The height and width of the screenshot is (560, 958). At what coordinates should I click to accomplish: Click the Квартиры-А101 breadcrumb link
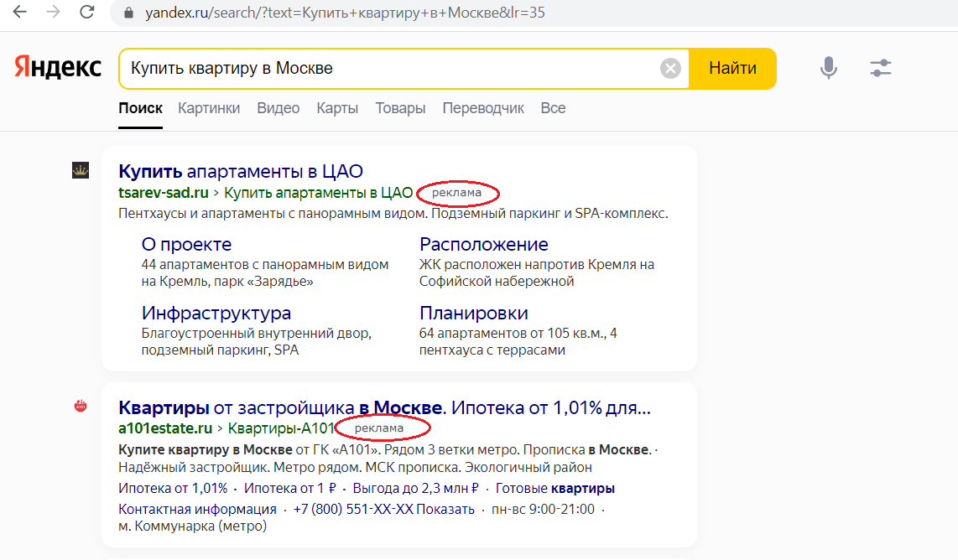point(281,428)
